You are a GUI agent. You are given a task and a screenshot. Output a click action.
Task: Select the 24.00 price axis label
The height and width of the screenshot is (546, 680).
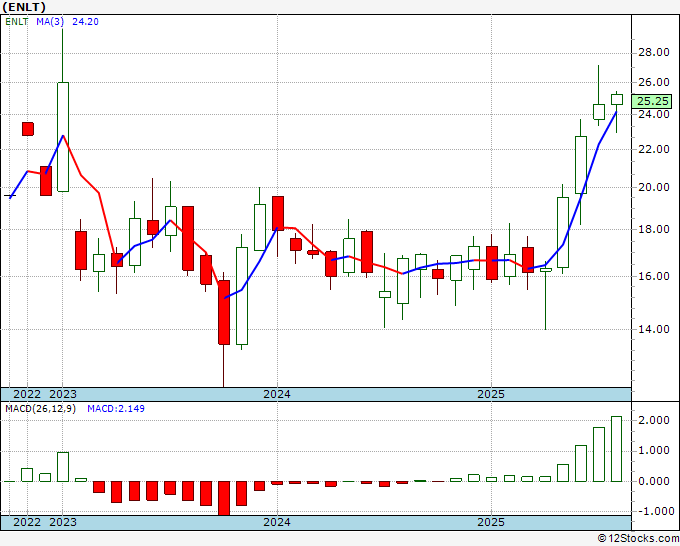pos(654,114)
